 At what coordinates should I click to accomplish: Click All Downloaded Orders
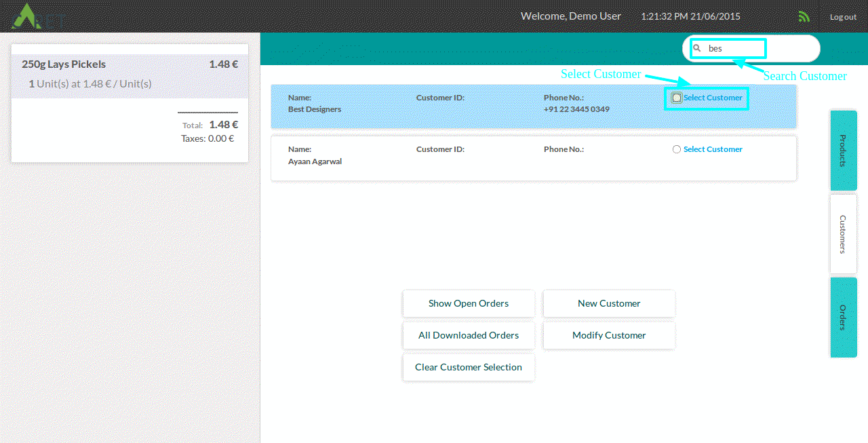(469, 335)
